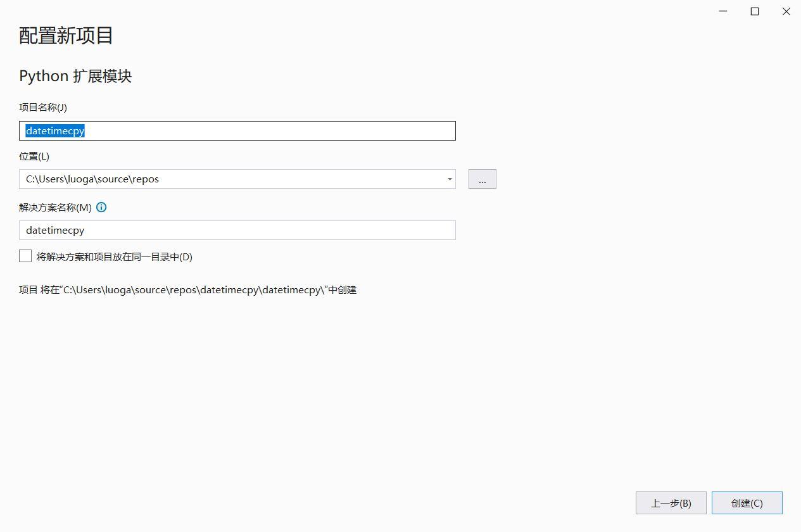This screenshot has height=532, width=801.
Task: Click the project creation path text
Action: point(188,289)
